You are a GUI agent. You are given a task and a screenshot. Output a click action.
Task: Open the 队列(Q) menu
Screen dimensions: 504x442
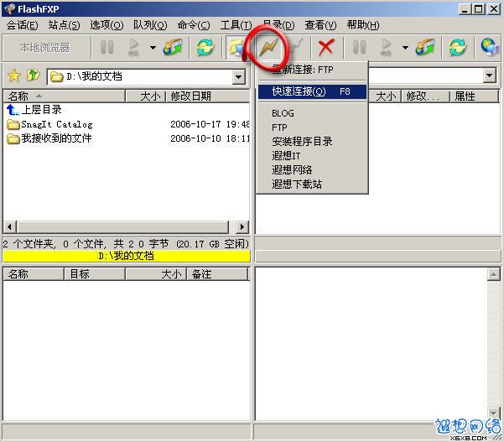pyautogui.click(x=150, y=25)
